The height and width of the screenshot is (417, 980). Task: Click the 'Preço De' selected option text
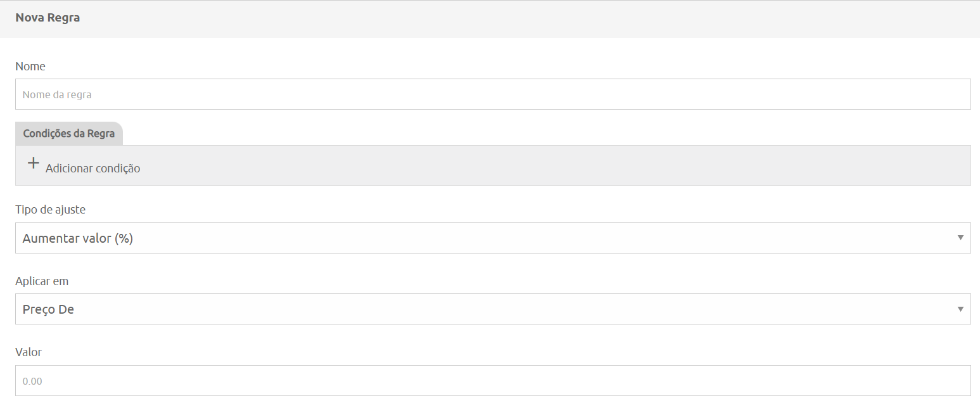(48, 310)
